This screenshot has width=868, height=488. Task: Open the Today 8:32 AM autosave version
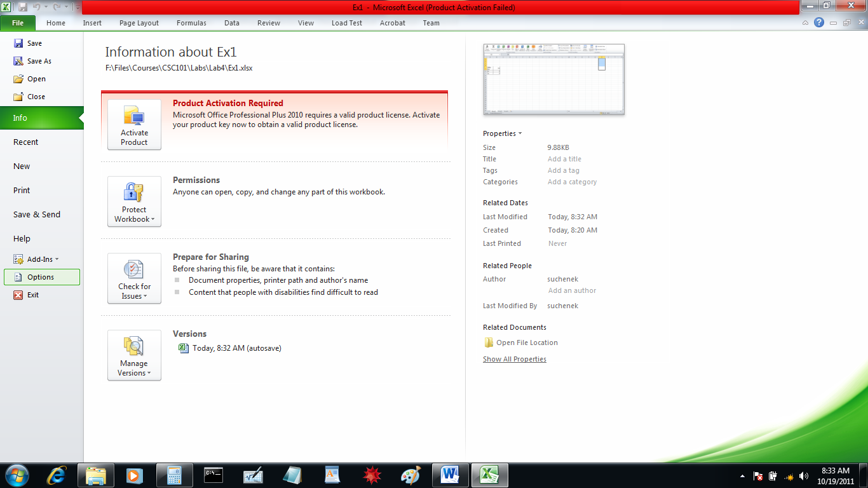click(230, 348)
